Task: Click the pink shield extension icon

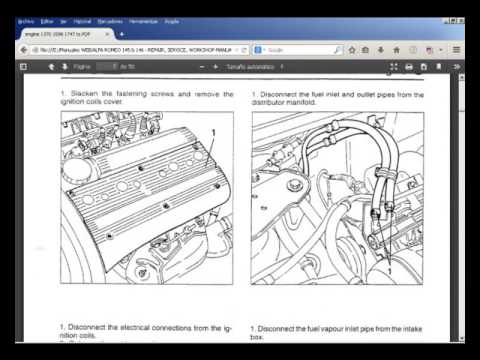Action: [x=429, y=50]
